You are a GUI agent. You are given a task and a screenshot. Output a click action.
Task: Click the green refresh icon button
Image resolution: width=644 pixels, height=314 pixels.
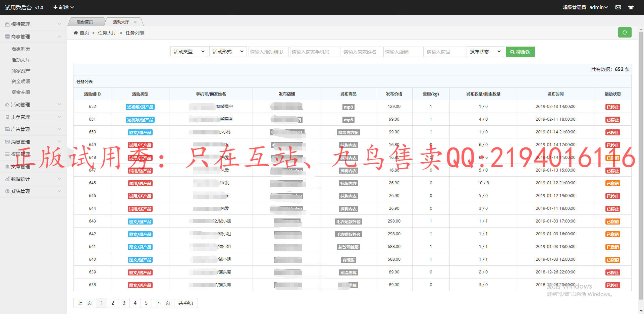tap(625, 33)
